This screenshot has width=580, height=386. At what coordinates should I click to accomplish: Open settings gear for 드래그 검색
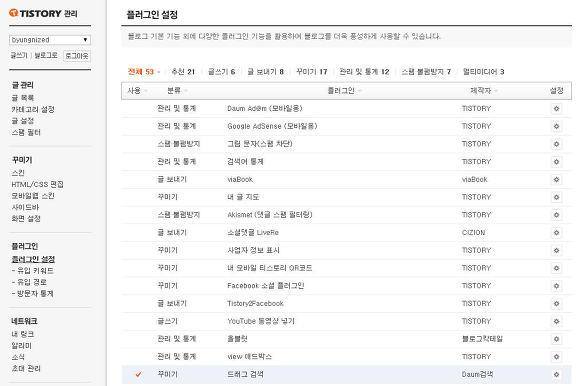(556, 375)
